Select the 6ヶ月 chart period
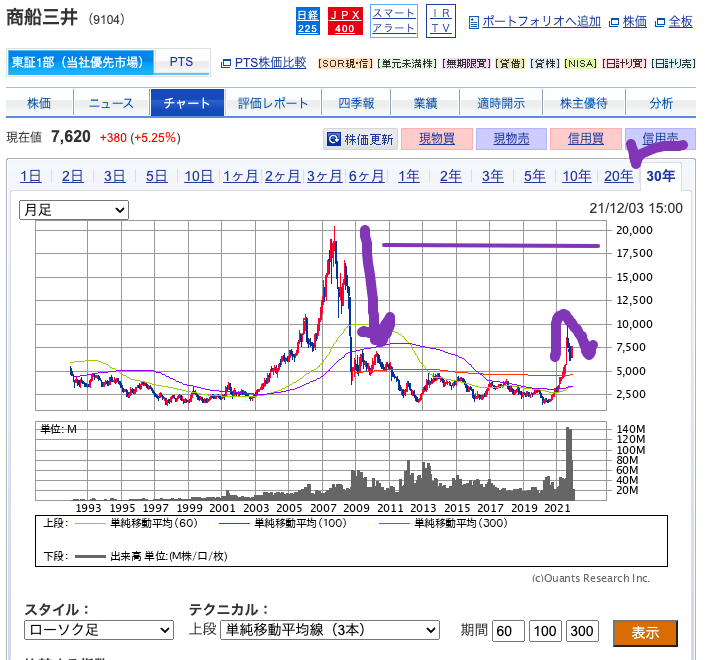The width and height of the screenshot is (706, 660). [366, 176]
